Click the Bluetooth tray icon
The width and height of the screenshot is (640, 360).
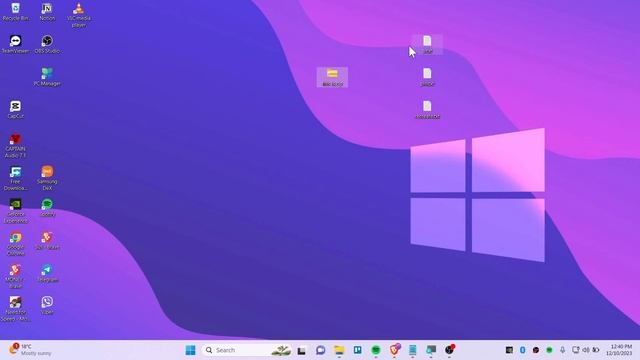[x=522, y=350]
